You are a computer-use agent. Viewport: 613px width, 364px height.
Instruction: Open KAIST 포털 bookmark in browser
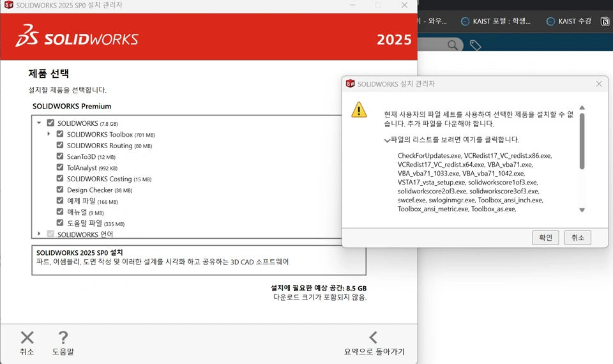496,21
